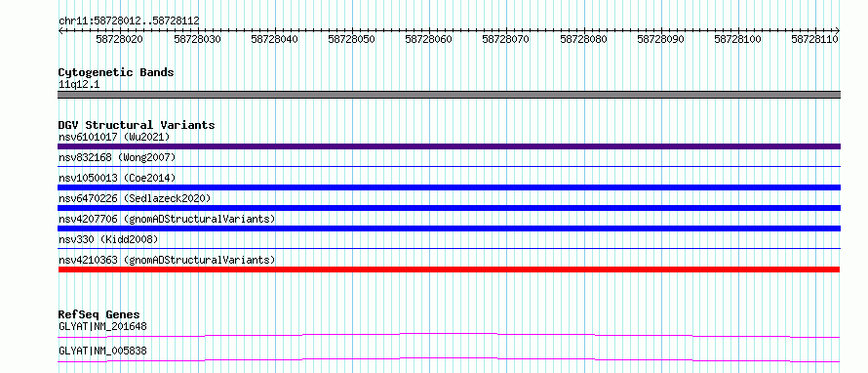Open the Cytogenetic Bands track heading
This screenshot has height=373, width=868.
point(116,72)
